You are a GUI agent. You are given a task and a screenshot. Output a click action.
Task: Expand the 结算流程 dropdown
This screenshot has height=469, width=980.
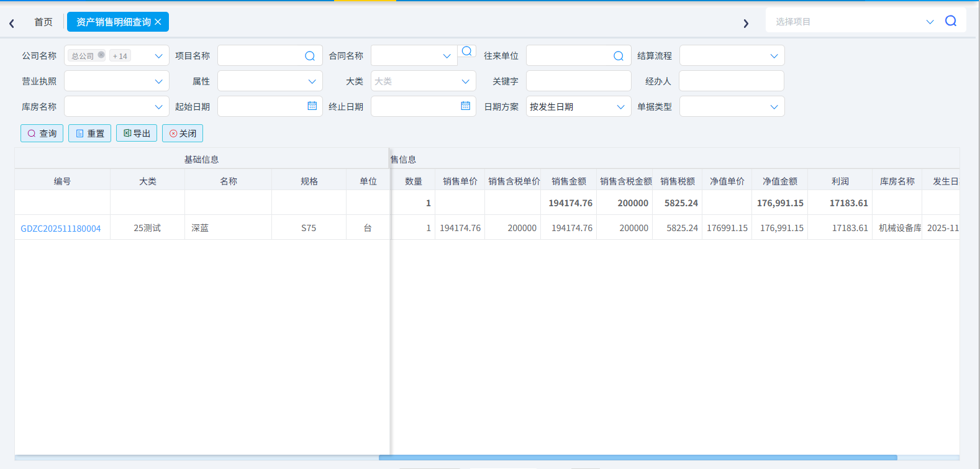(x=773, y=56)
